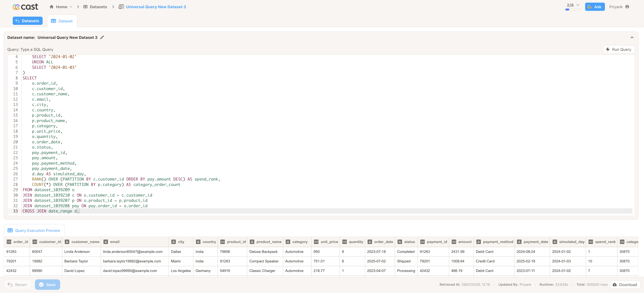
Task: Click the text type icon on customer_name column
Action: [x=67, y=242]
